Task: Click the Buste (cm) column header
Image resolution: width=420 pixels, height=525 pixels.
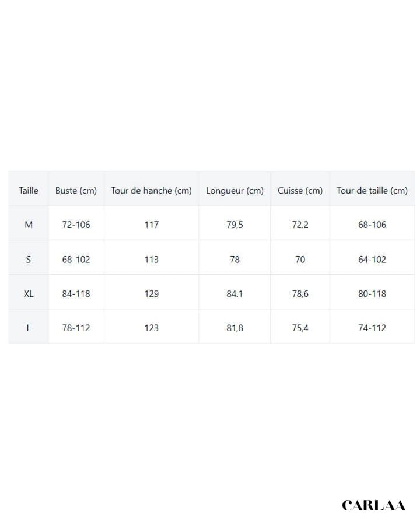Action: [76, 190]
